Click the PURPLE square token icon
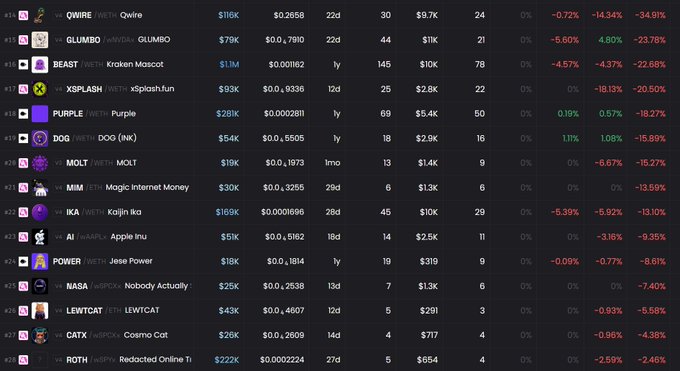 (x=40, y=114)
